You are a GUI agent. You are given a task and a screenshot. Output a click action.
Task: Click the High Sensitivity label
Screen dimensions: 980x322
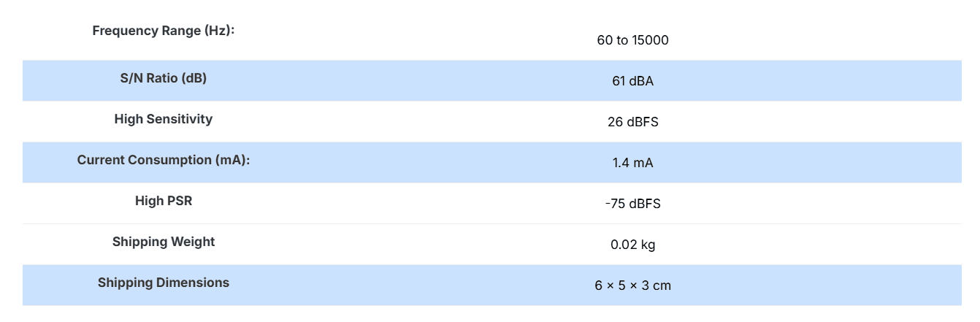coord(164,119)
